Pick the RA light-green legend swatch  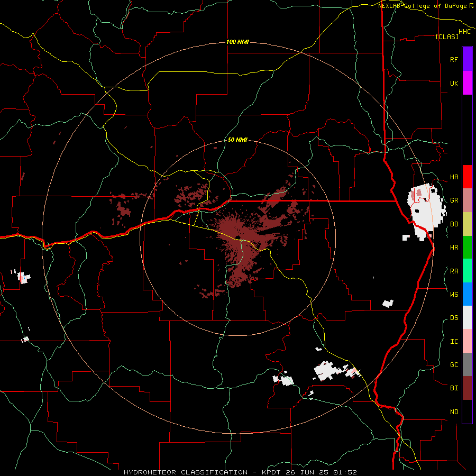(467, 270)
